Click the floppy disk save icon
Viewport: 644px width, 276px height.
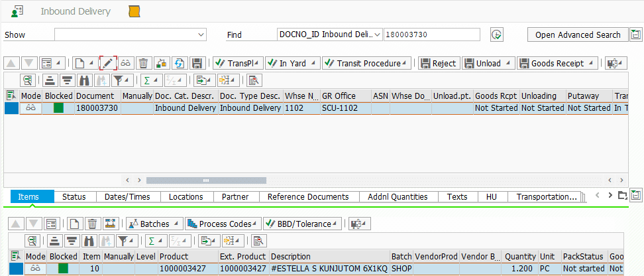tap(197, 64)
